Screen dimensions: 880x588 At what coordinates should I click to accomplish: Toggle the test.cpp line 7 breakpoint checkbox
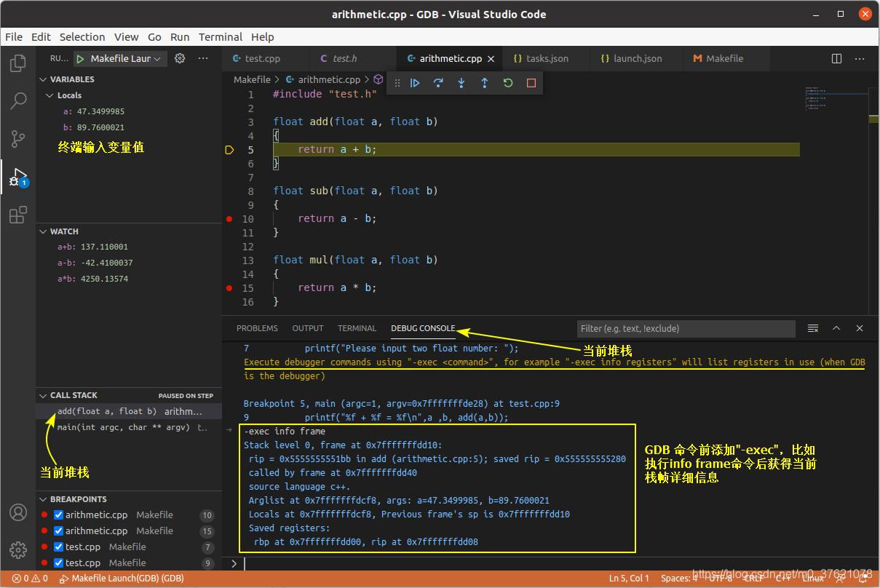pos(59,547)
